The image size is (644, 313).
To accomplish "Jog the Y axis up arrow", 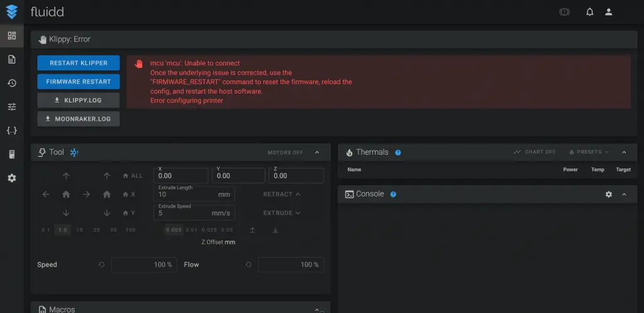I will coord(66,175).
